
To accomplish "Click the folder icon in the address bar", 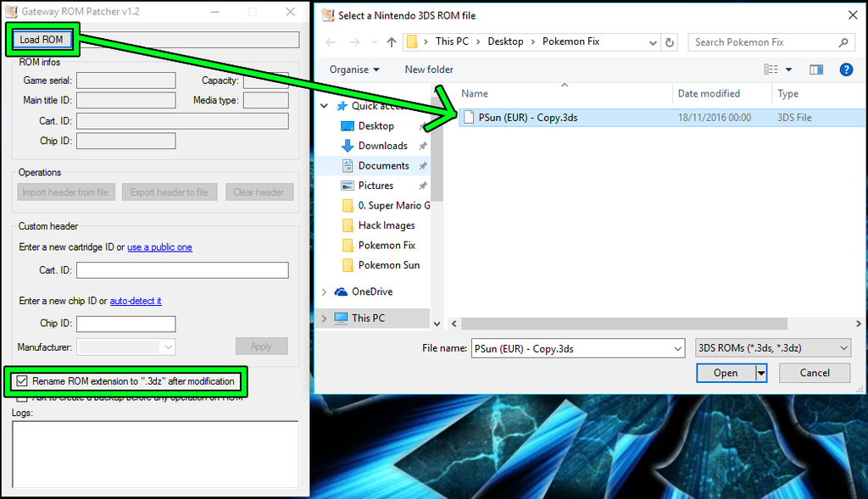I will point(412,42).
